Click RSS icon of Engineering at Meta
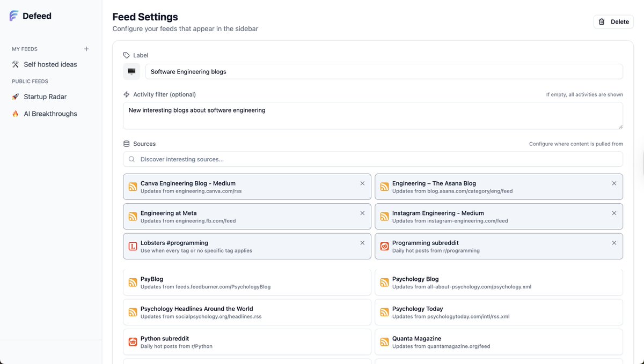Screen dimensions: 644x364 point(133,217)
